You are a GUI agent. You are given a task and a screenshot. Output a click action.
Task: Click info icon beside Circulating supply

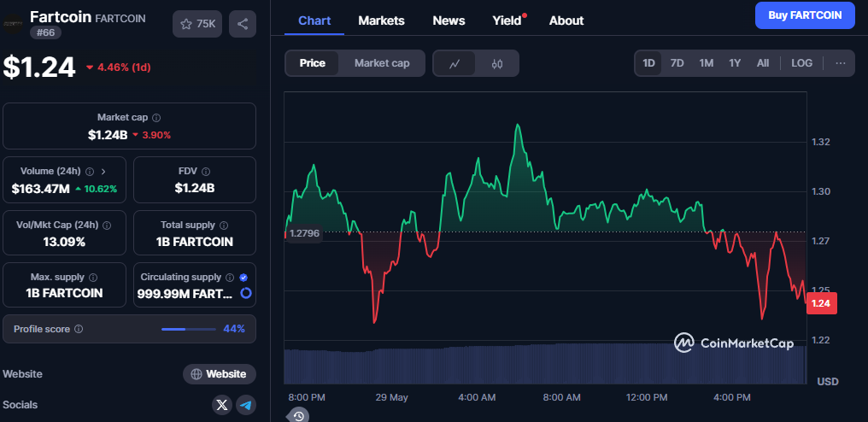click(x=230, y=277)
